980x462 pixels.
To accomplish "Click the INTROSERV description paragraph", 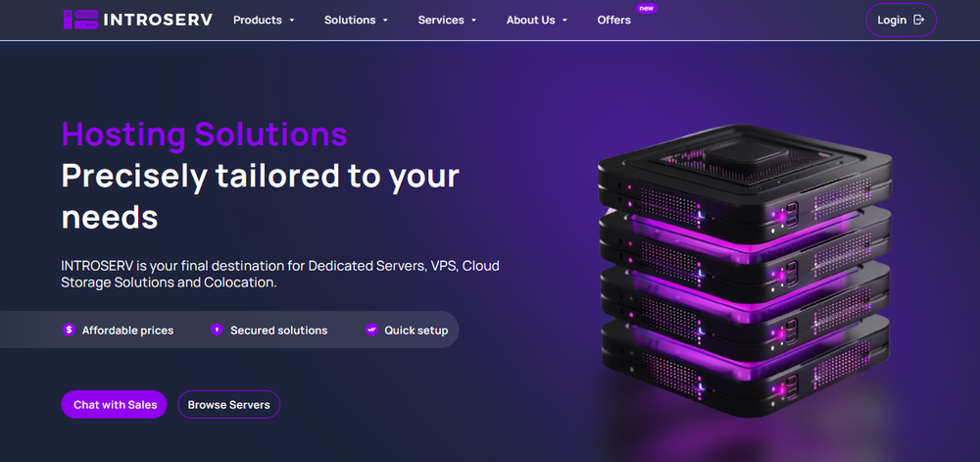I will tap(280, 274).
